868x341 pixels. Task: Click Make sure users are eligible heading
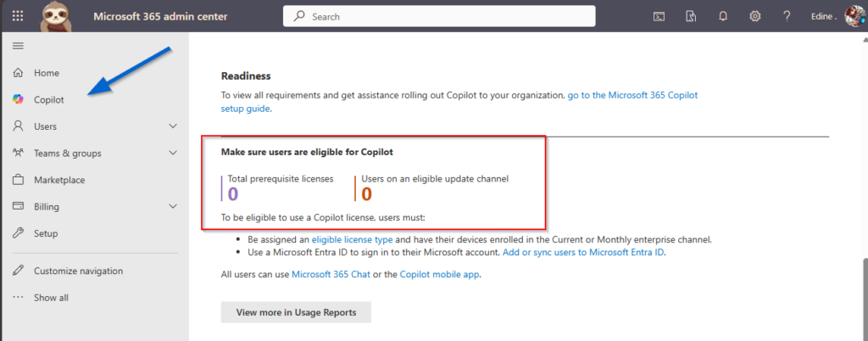coord(307,152)
